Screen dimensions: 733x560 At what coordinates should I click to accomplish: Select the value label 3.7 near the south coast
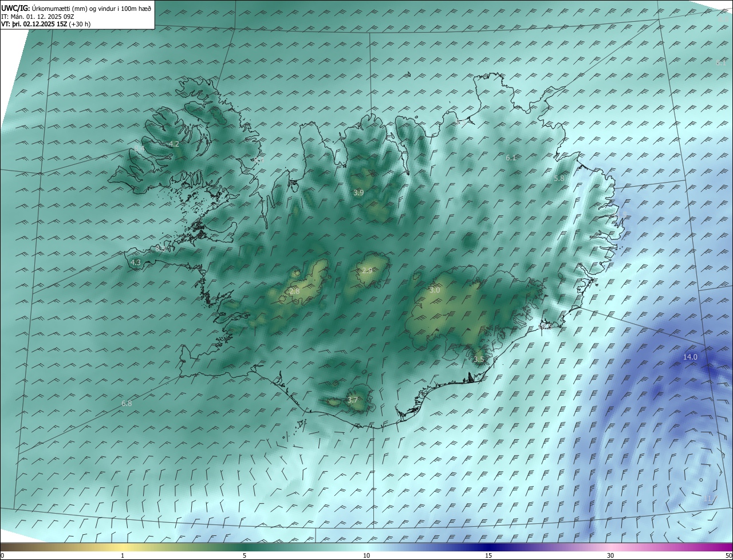point(353,400)
